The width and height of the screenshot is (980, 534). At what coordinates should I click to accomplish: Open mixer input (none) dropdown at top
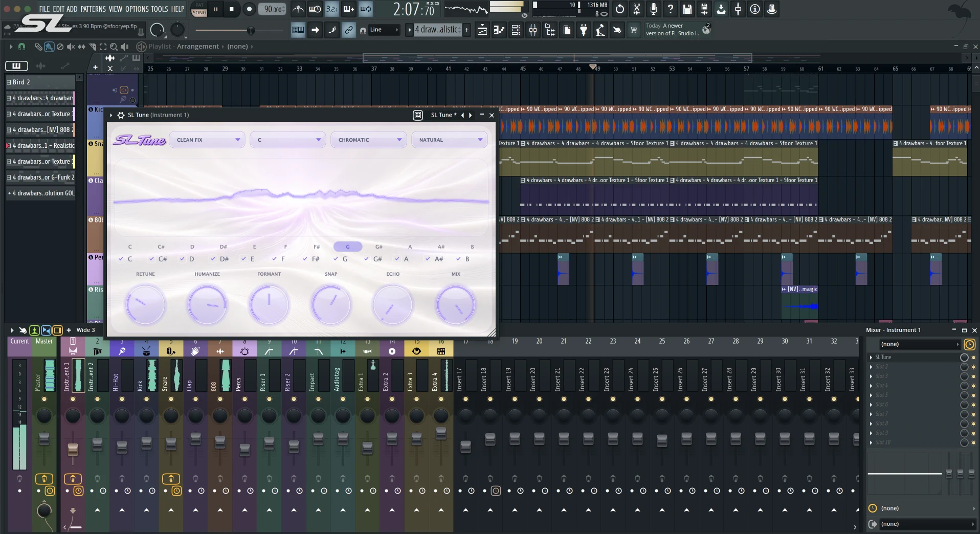[x=920, y=344]
